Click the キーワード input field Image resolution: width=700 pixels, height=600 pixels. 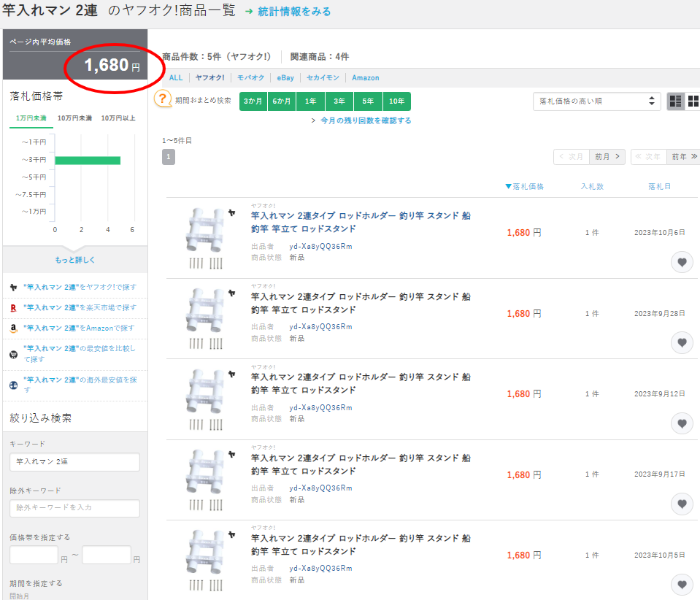point(74,462)
